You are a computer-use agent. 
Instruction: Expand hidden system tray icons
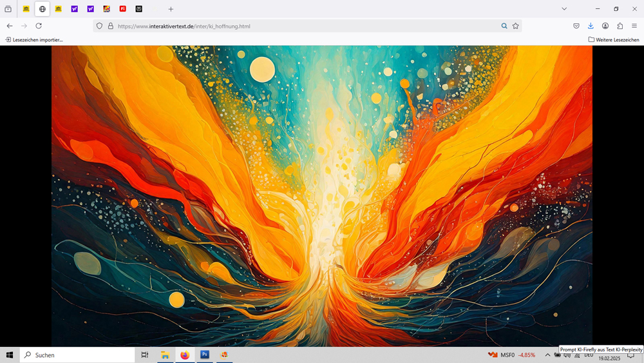(547, 355)
